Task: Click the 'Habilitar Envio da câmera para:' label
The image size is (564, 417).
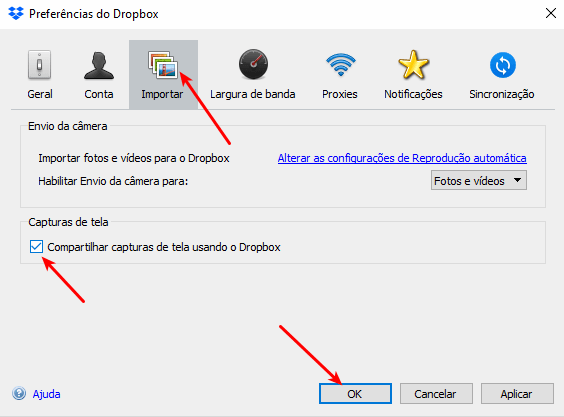Action: 113,181
